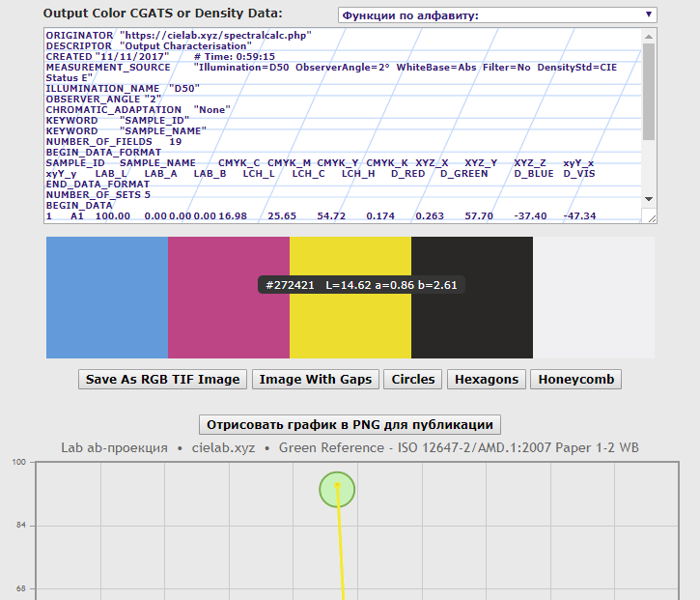Click the -47.34 value in data row
The image size is (700, 600).
click(x=579, y=216)
